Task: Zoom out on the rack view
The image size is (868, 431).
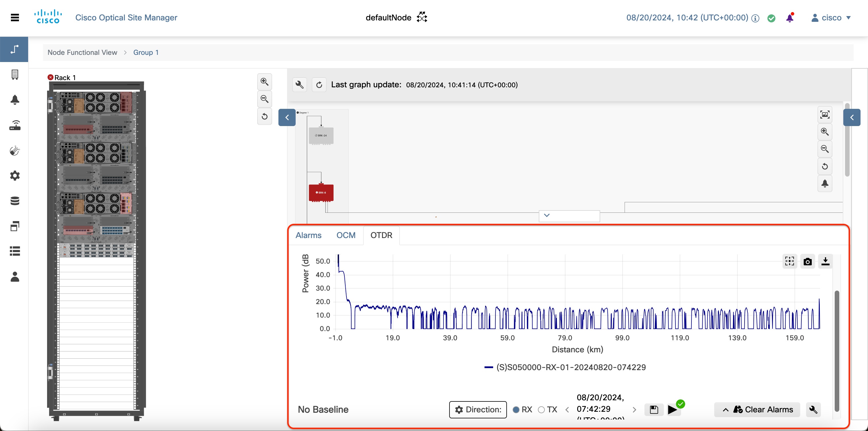Action: (x=265, y=99)
